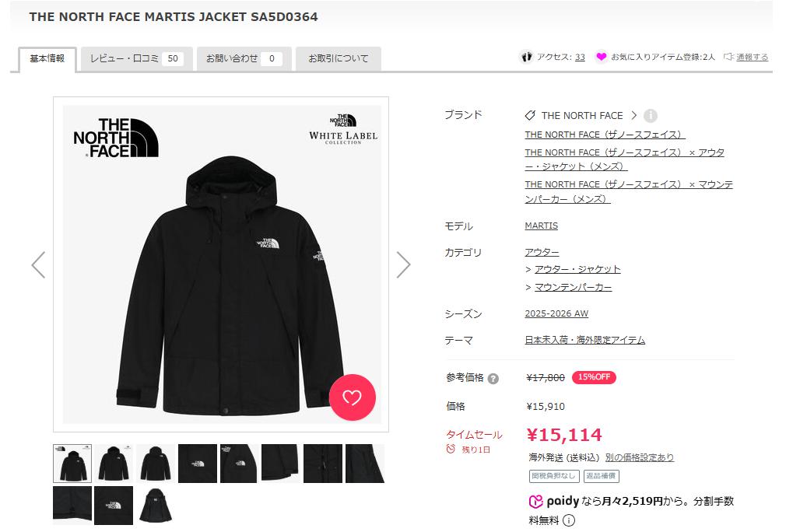Open the お取引について tab

(339, 58)
